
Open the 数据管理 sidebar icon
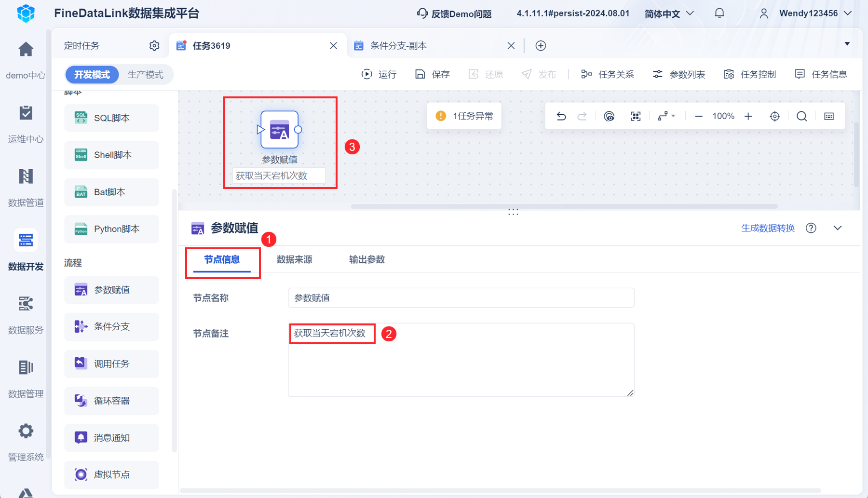[26, 367]
